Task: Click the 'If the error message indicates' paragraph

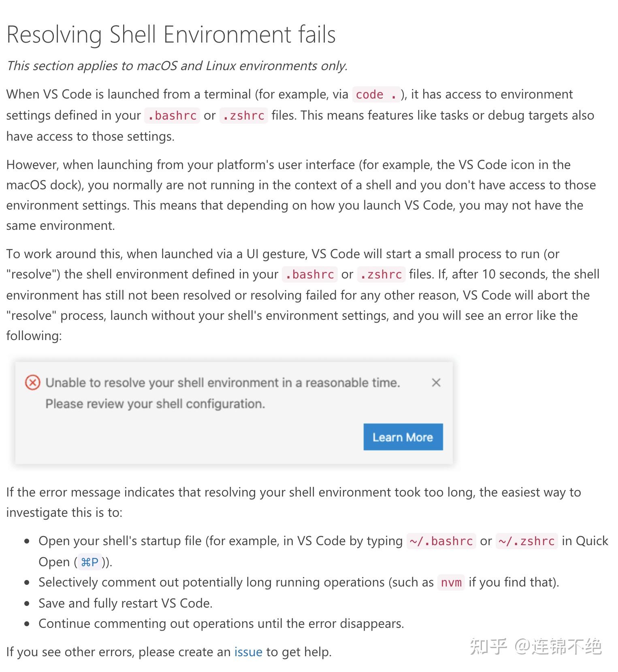Action: tap(293, 502)
